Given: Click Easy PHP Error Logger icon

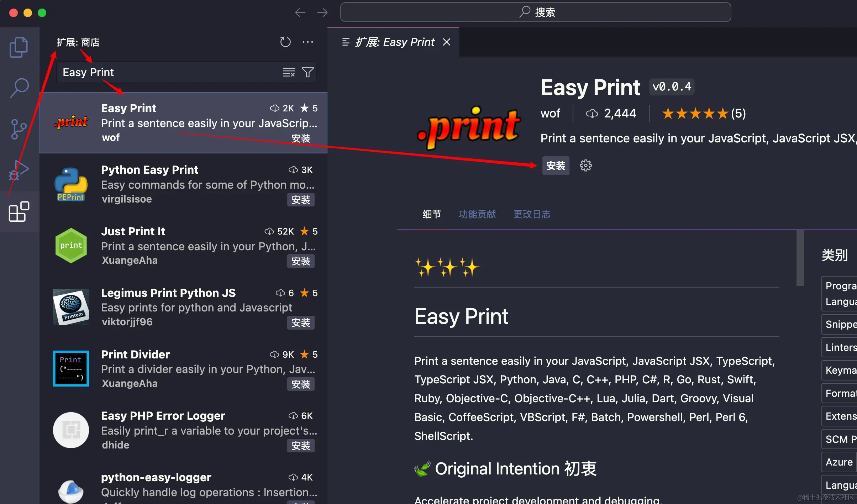Looking at the screenshot, I should pos(71,430).
